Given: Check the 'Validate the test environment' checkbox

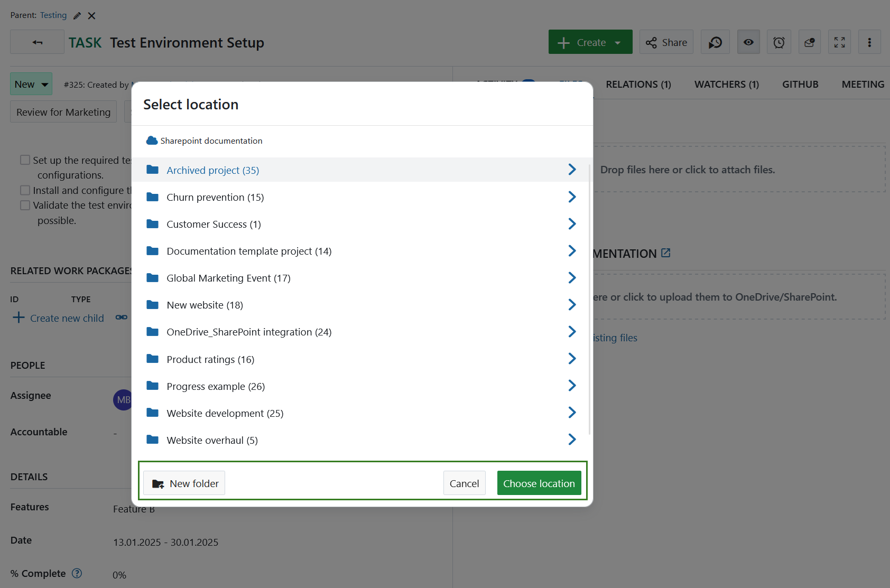Looking at the screenshot, I should [25, 205].
